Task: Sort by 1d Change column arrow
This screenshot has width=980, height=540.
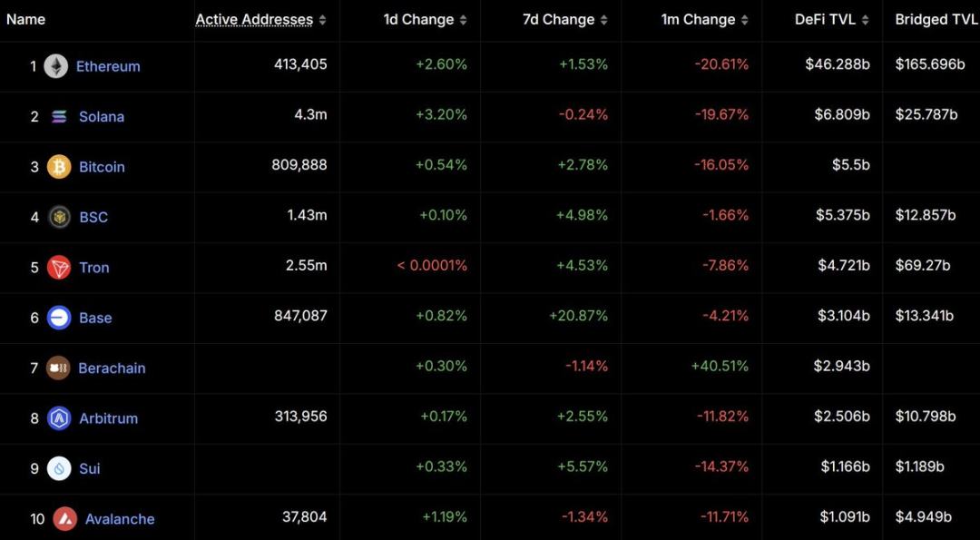Action: point(464,20)
